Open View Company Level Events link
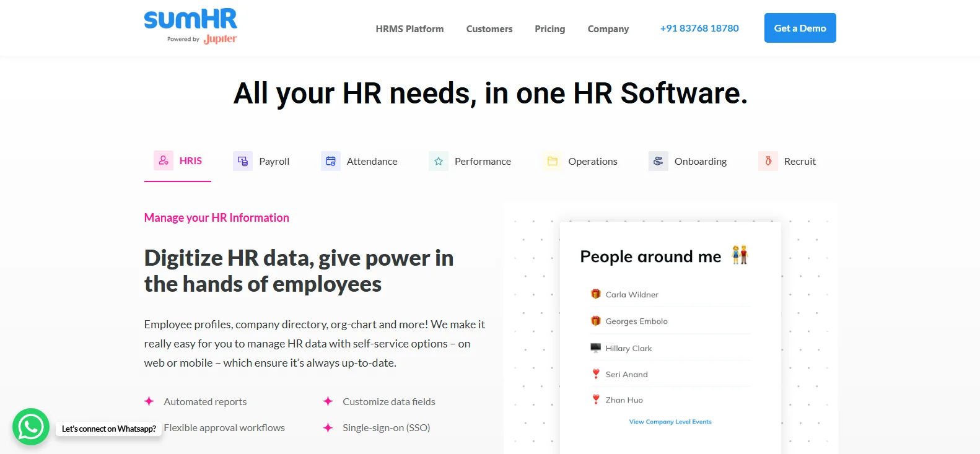980x454 pixels. pyautogui.click(x=670, y=422)
